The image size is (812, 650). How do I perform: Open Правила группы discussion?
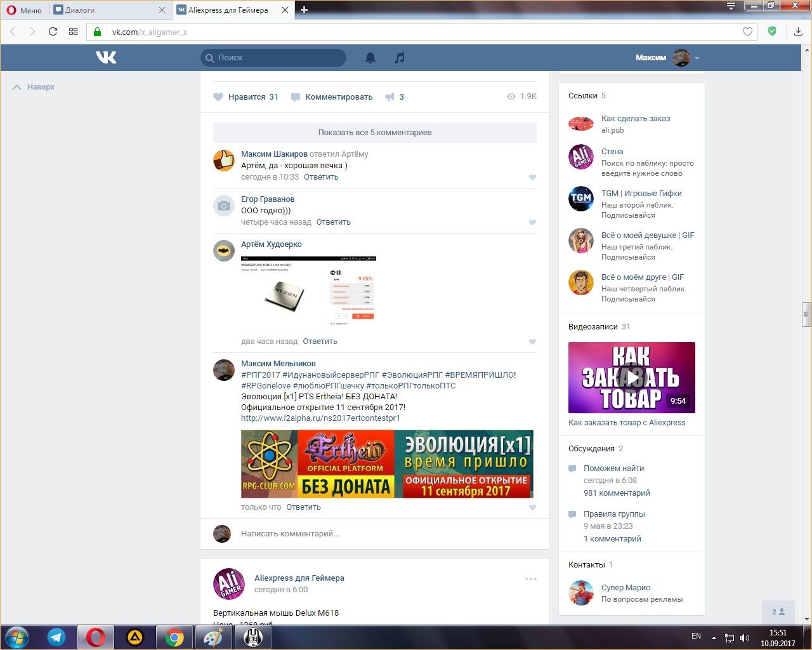pyautogui.click(x=614, y=514)
